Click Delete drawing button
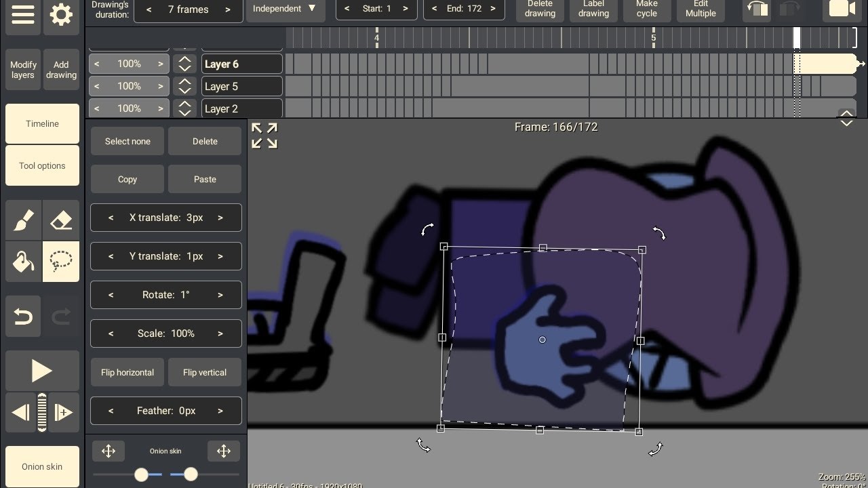 (x=540, y=9)
